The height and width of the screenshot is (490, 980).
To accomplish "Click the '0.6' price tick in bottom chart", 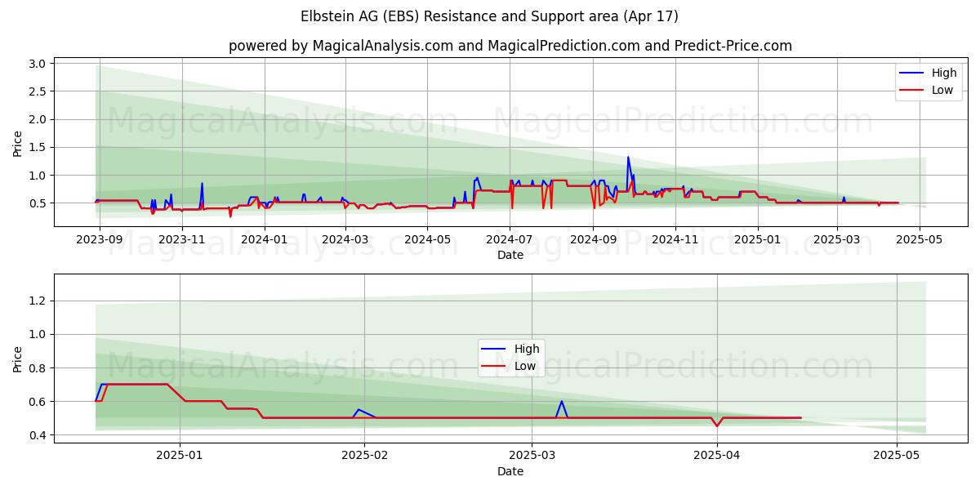I will (x=39, y=402).
